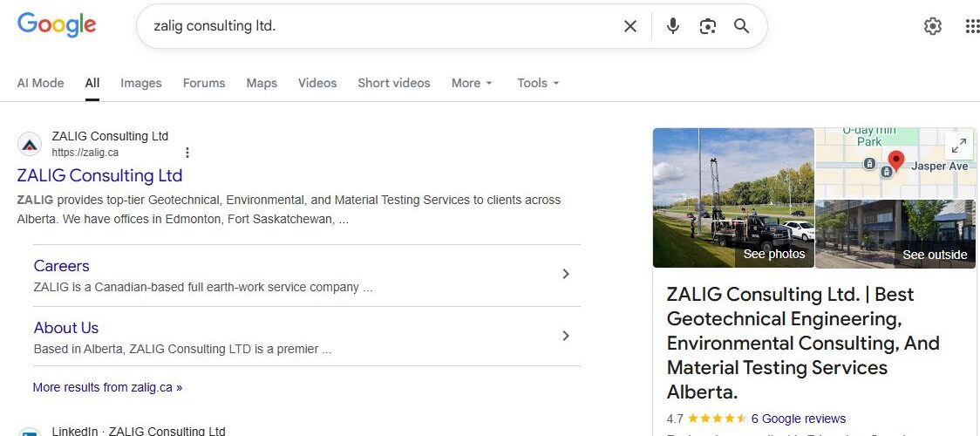Switch to the Maps tab
This screenshot has width=980, height=436.
pos(262,83)
